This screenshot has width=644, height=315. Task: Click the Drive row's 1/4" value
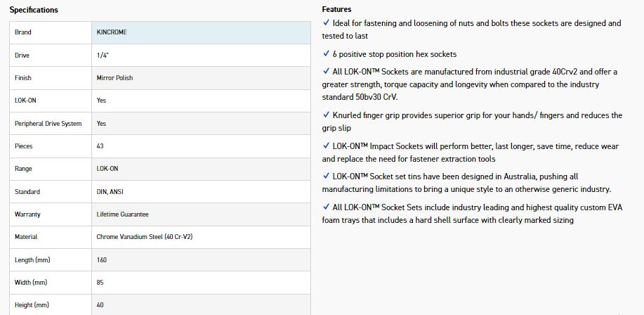click(x=103, y=55)
